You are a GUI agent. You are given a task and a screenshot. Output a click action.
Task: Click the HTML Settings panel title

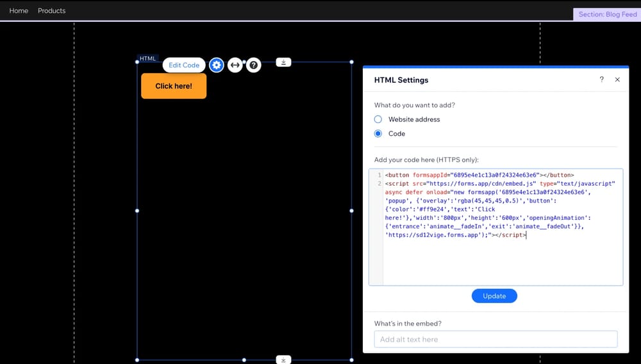point(401,80)
